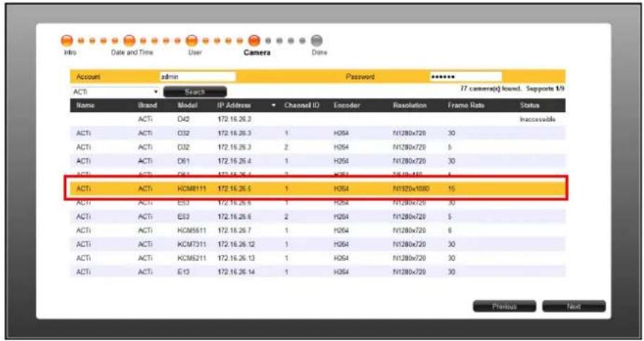Sort by the Brand column header

tap(147, 105)
